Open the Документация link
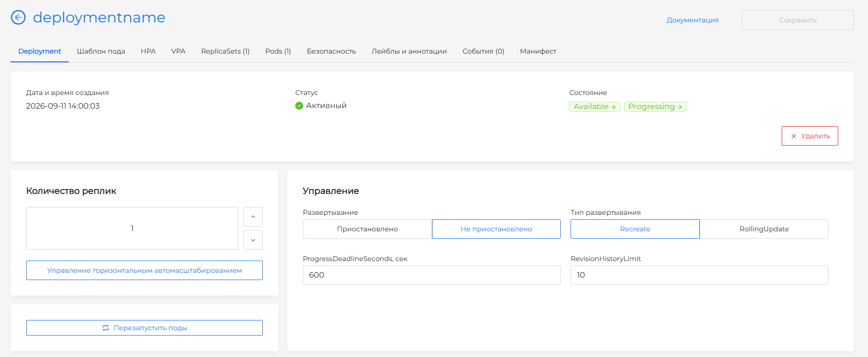The image size is (868, 357). 692,20
